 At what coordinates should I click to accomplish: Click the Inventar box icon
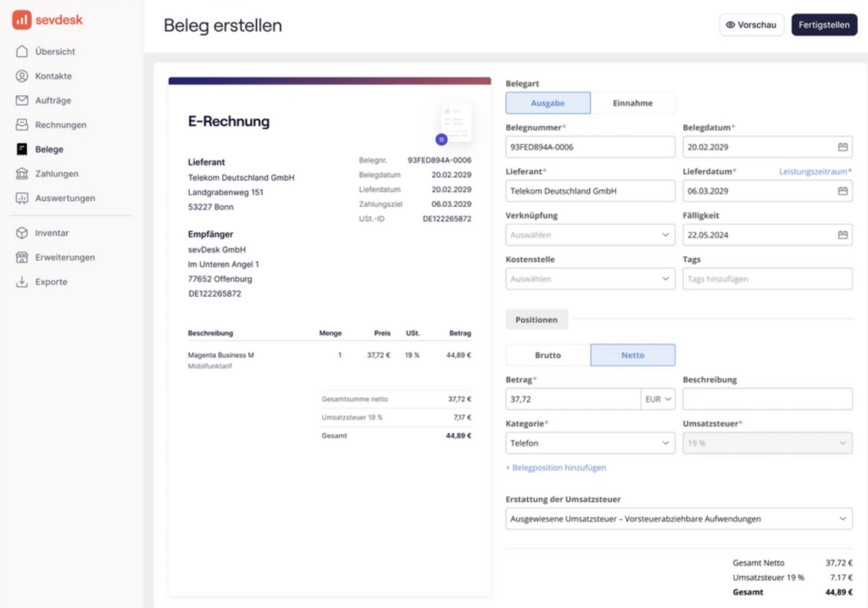pyautogui.click(x=22, y=233)
